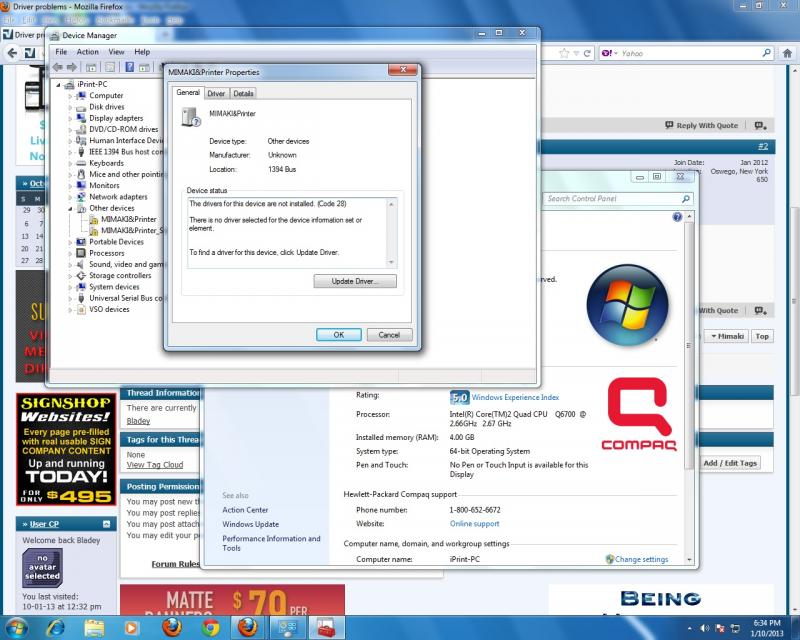Image resolution: width=800 pixels, height=640 pixels.
Task: Select the Computer category icon in device tree
Action: tap(81, 95)
